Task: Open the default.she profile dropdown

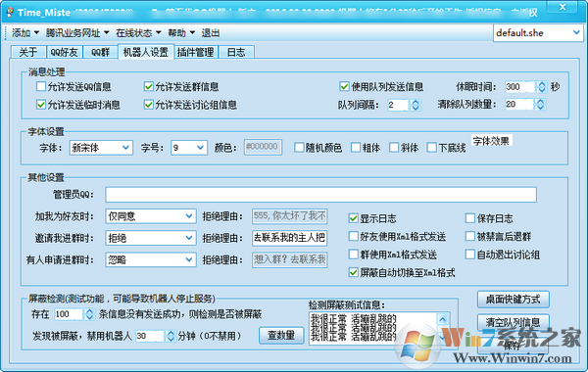Action: [538, 33]
